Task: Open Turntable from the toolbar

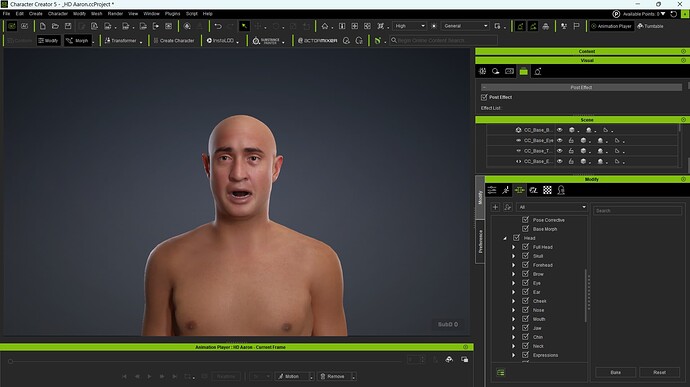Action: [x=650, y=26]
